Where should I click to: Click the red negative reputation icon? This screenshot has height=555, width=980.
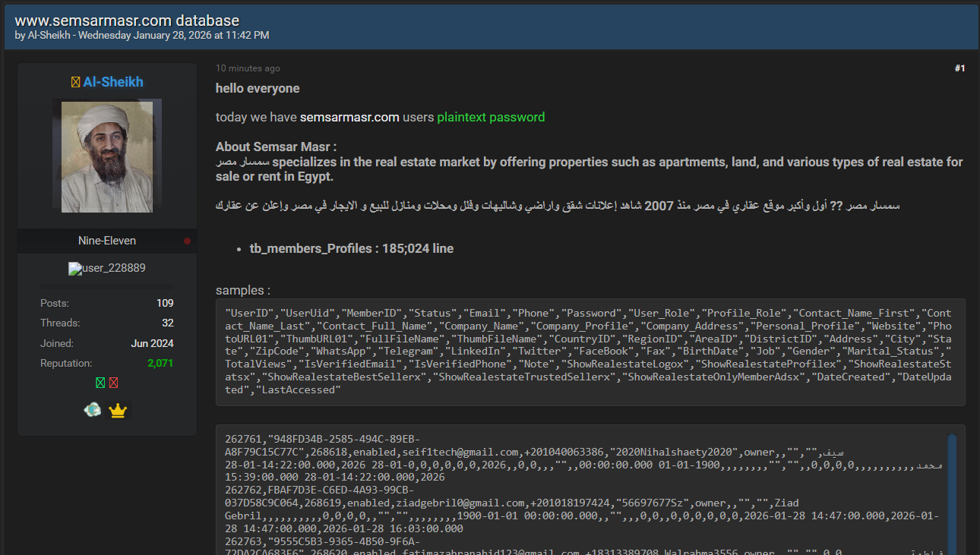click(114, 383)
